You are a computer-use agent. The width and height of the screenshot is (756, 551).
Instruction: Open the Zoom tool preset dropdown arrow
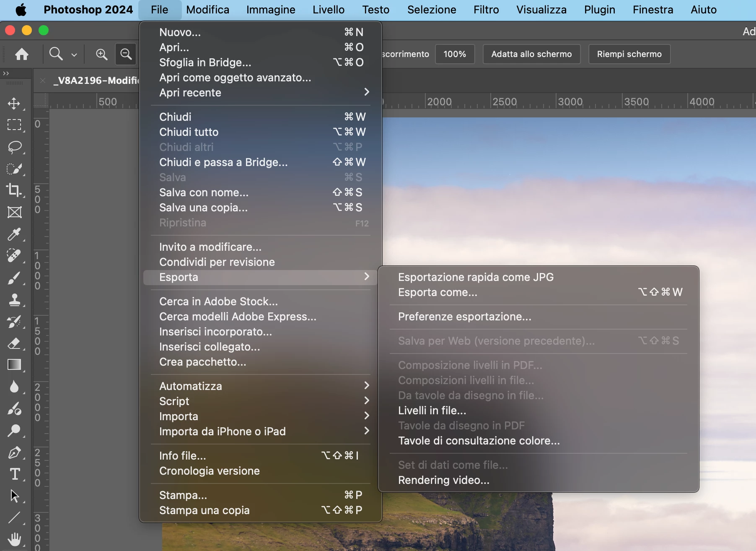74,55
